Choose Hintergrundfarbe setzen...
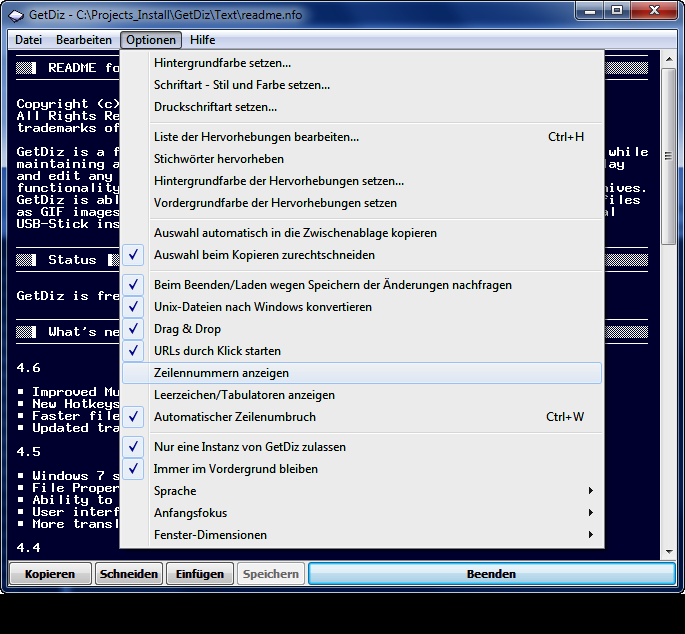Screen dimensions: 685x634 (x=362, y=63)
